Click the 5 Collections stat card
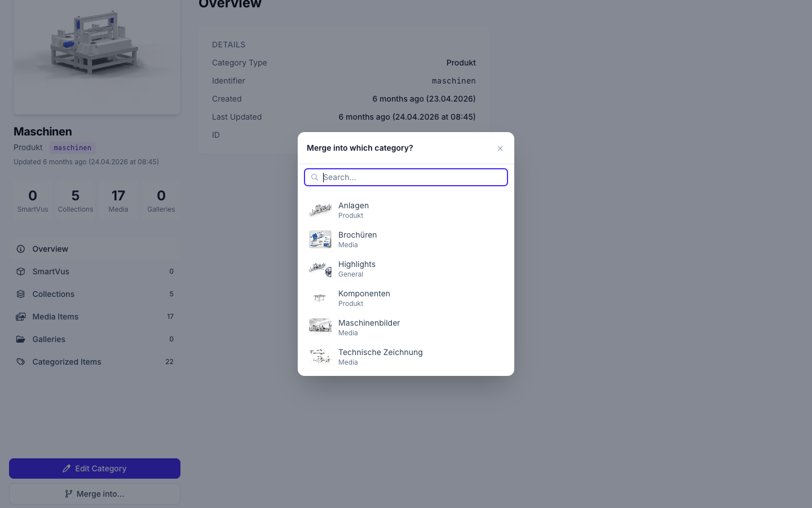Image resolution: width=812 pixels, height=508 pixels. [76, 200]
